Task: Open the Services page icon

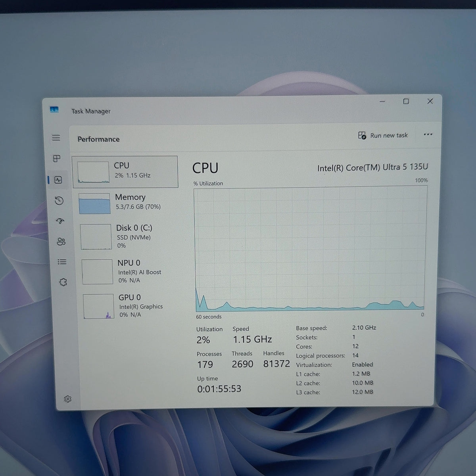Action: pyautogui.click(x=63, y=282)
